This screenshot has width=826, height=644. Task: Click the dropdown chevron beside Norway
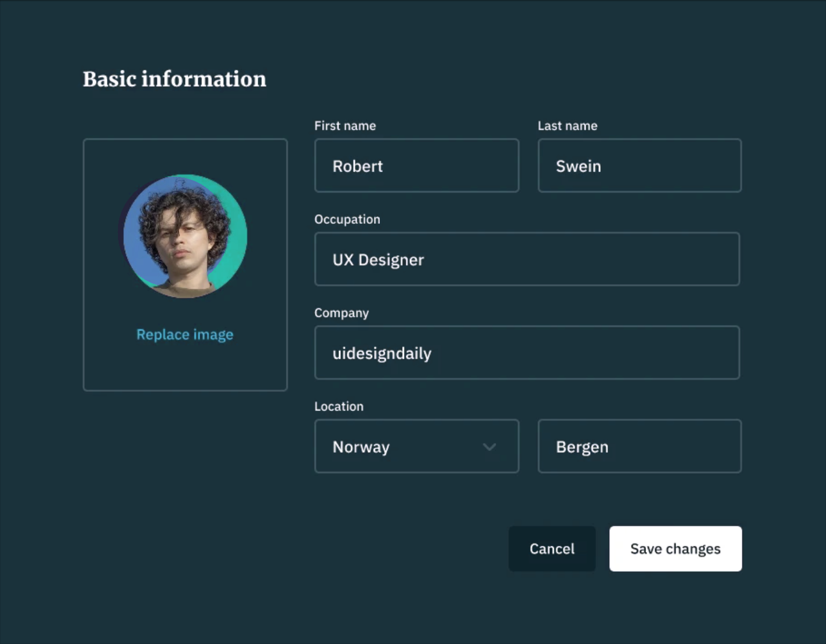click(489, 447)
